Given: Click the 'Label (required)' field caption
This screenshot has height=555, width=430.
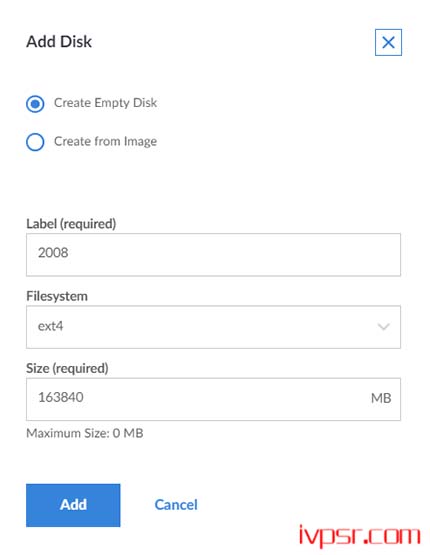Looking at the screenshot, I should pyautogui.click(x=71, y=224).
